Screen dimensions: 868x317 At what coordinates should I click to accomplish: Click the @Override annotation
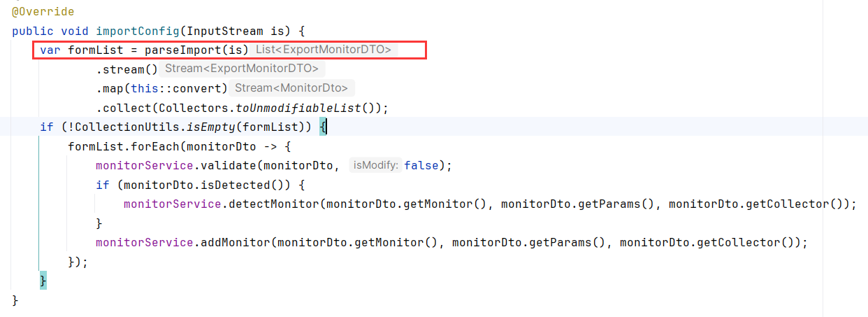tap(43, 12)
